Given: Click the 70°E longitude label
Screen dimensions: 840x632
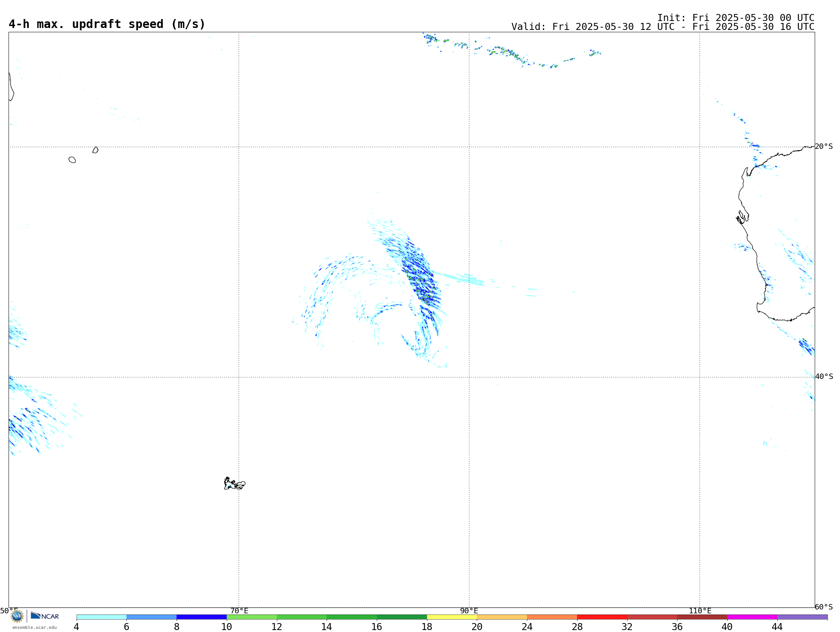Looking at the screenshot, I should pos(239,611).
